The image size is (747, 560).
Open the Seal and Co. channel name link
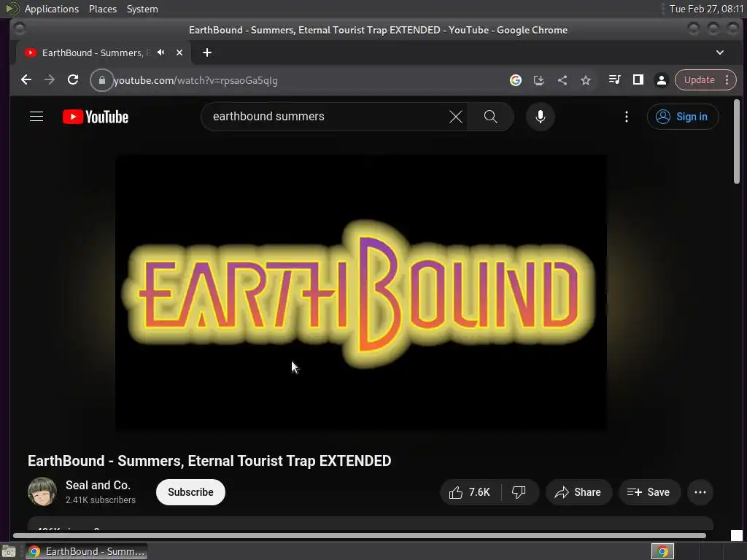pyautogui.click(x=98, y=485)
